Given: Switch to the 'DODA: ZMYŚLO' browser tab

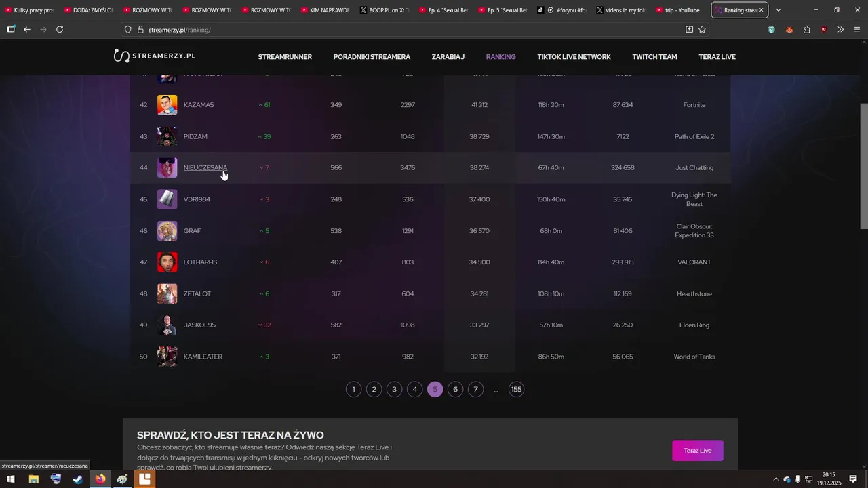Looking at the screenshot, I should pos(88,10).
